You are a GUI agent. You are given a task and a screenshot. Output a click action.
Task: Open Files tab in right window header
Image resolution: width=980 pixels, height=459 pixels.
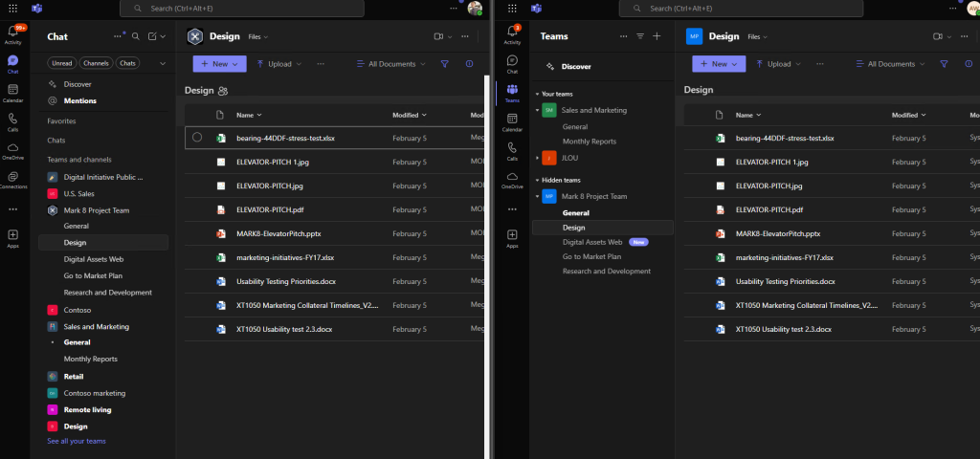(x=758, y=37)
